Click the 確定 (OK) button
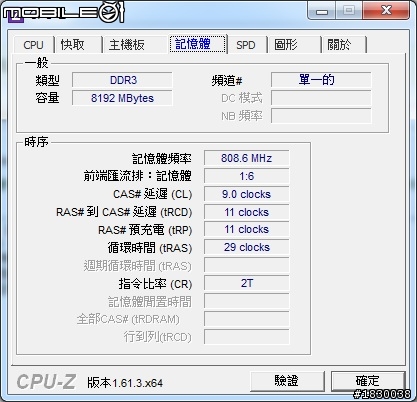Viewport: 417px width, 402px height. point(368,381)
